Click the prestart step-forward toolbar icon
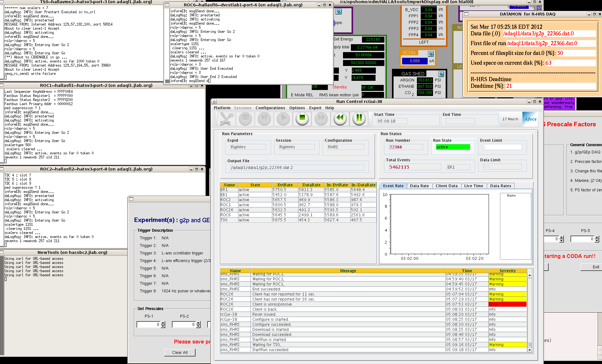Viewport: 602px width, 364px height. click(x=264, y=119)
